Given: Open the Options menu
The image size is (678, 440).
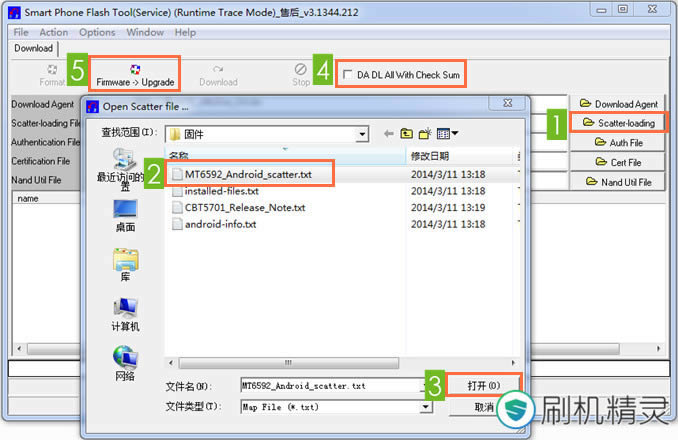Looking at the screenshot, I should pyautogui.click(x=97, y=32).
